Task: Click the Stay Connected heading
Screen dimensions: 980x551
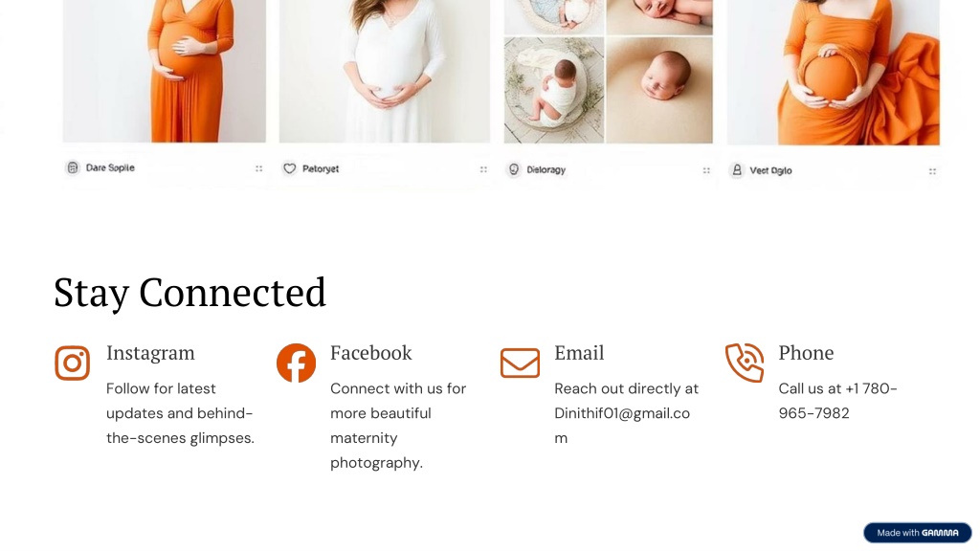Action: (189, 293)
